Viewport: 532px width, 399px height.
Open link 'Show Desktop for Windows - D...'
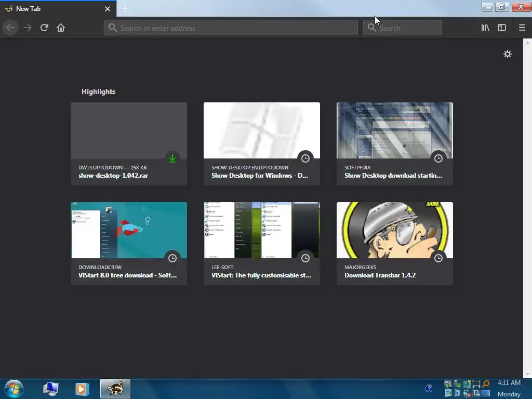[260, 176]
